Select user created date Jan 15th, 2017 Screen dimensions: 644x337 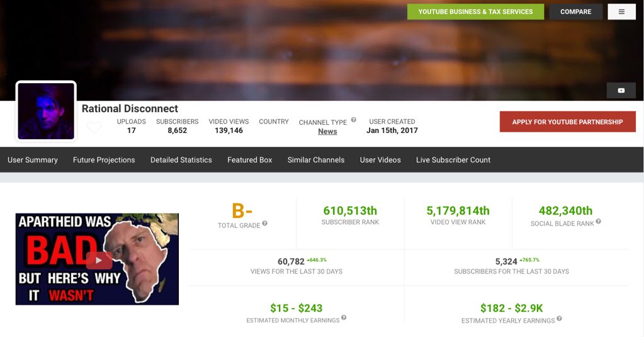pyautogui.click(x=392, y=130)
